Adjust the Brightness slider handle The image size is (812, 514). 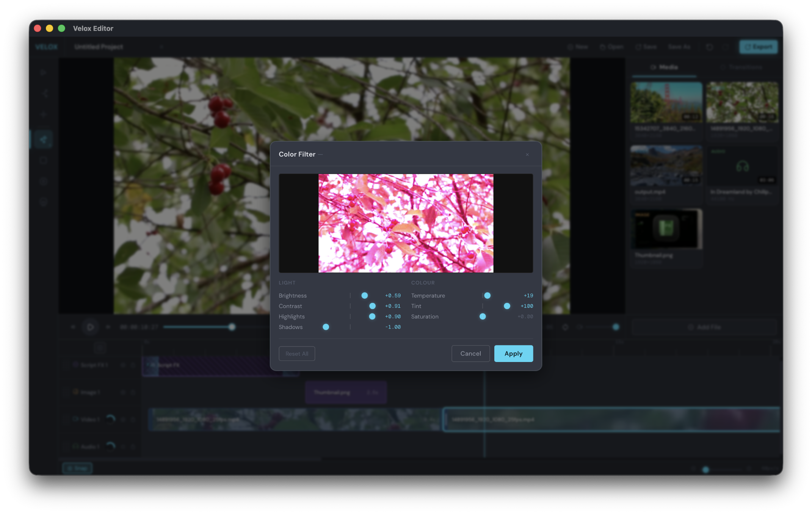pos(365,296)
